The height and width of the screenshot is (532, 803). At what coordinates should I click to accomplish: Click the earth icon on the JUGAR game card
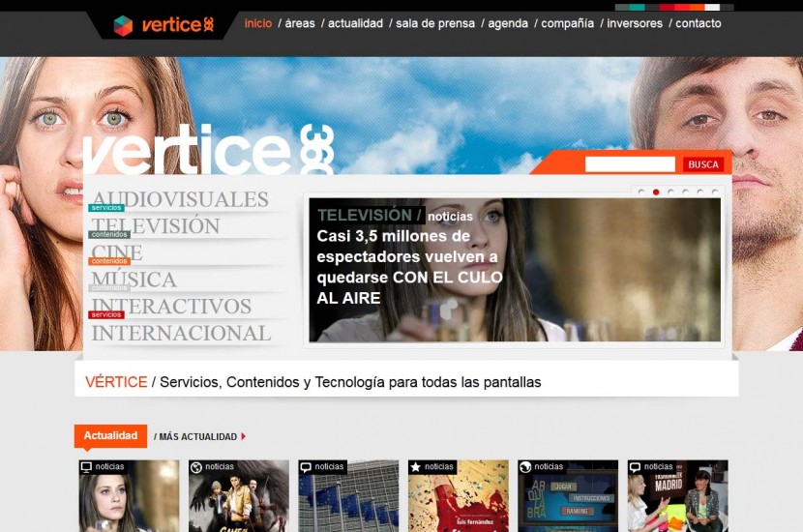[525, 467]
